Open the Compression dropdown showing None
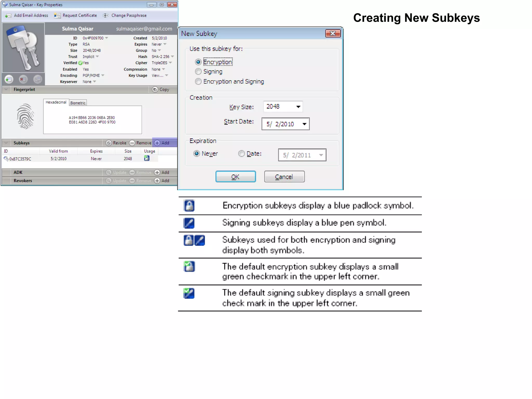532x399 pixels. coord(163,69)
